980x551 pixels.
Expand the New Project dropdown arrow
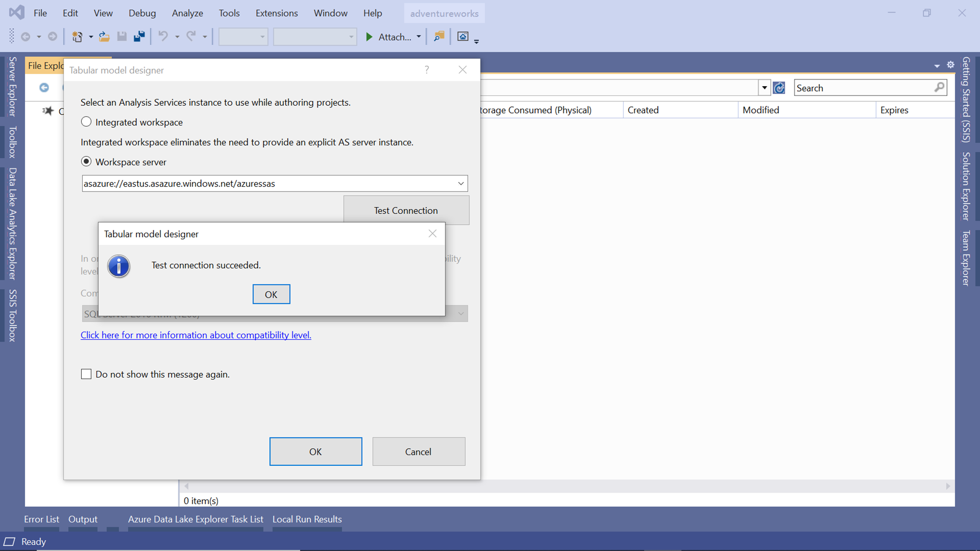pos(91,37)
